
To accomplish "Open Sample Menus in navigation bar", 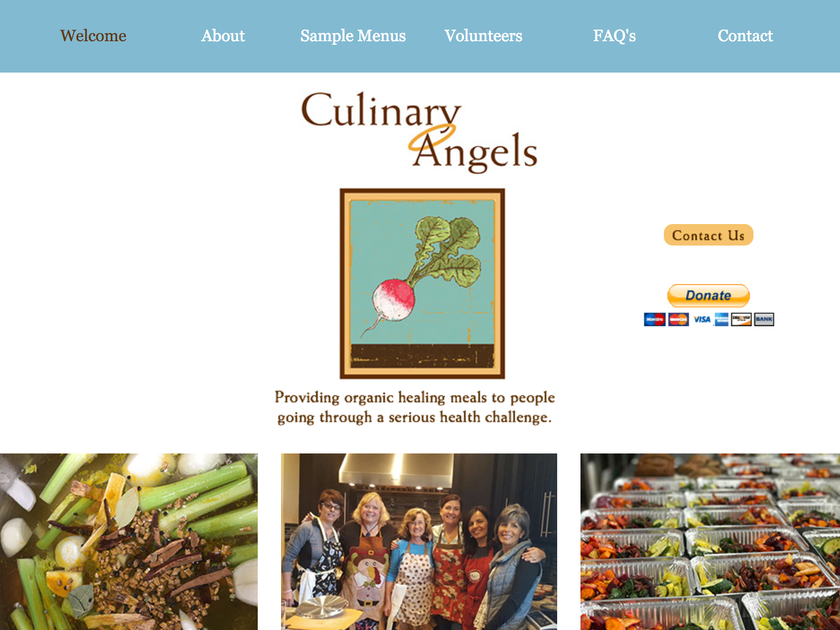I will click(x=353, y=36).
